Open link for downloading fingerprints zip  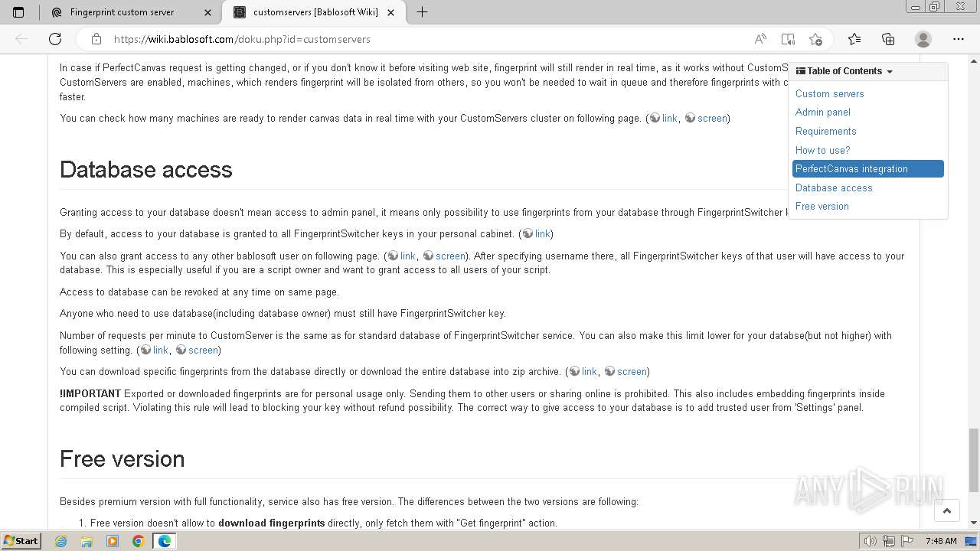(590, 372)
